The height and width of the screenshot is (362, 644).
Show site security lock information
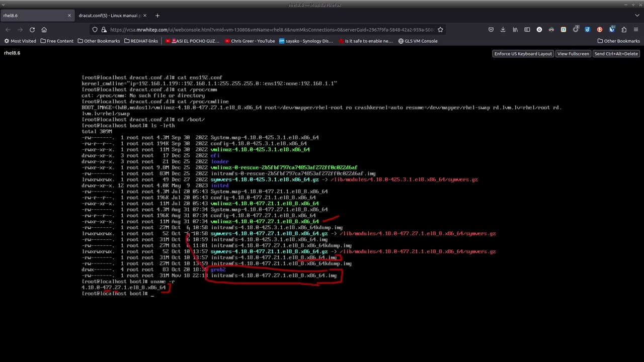(x=104, y=30)
